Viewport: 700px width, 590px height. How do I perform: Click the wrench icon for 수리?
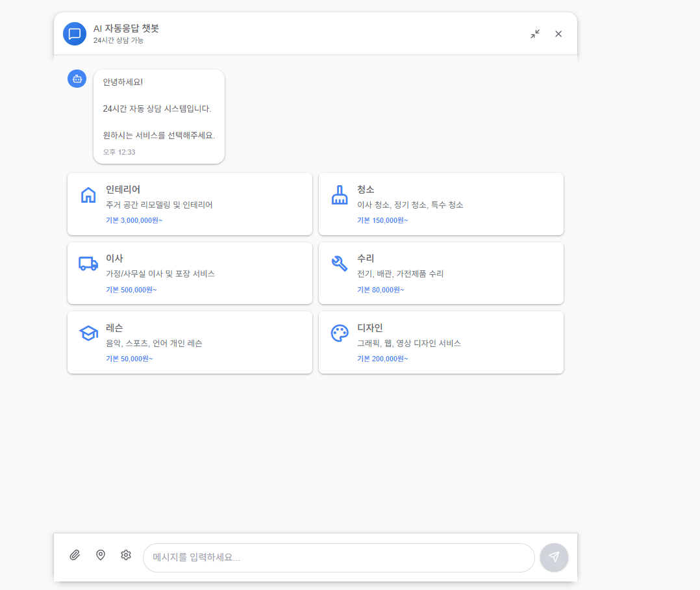(340, 264)
